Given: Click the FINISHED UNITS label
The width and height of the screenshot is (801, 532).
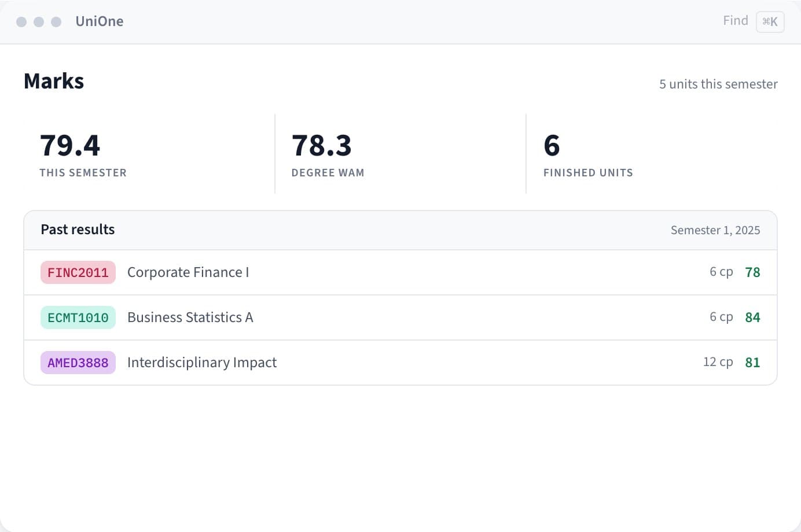Looking at the screenshot, I should pyautogui.click(x=588, y=173).
